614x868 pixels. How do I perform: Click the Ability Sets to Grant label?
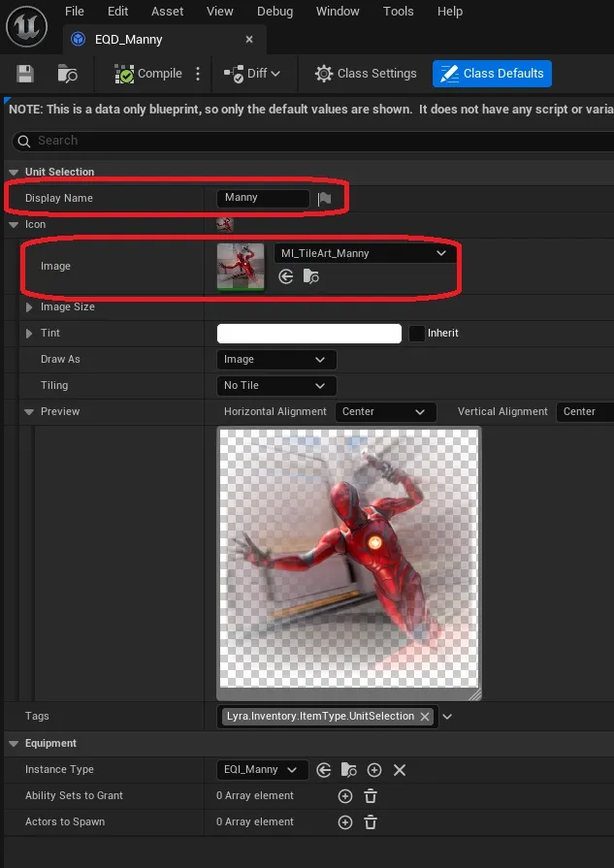point(74,796)
